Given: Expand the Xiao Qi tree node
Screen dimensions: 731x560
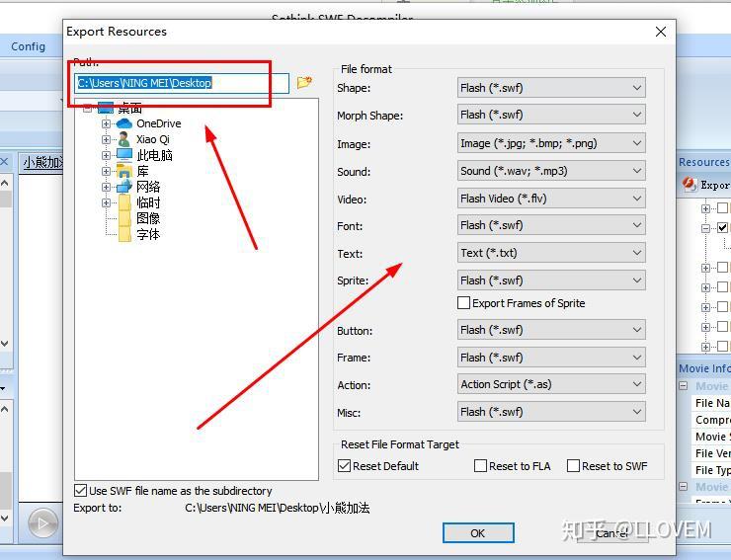Looking at the screenshot, I should click(106, 139).
